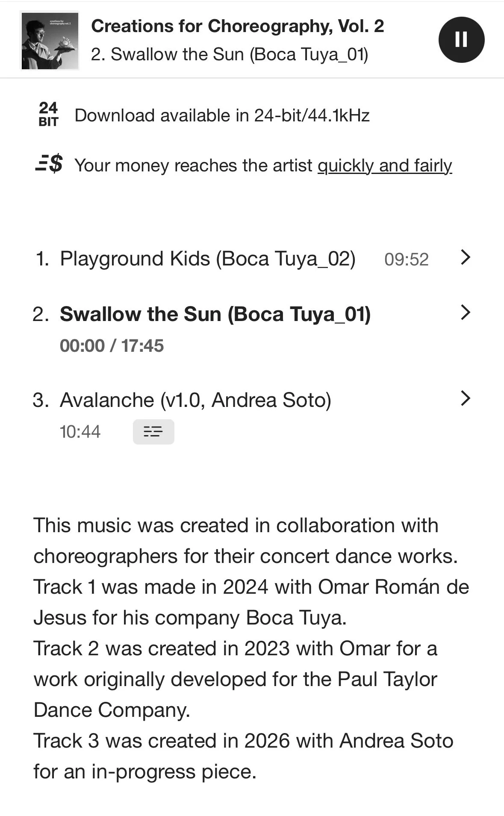This screenshot has height=816, width=504.
Task: Open Swallow the Sun track page chevron
Action: [466, 312]
